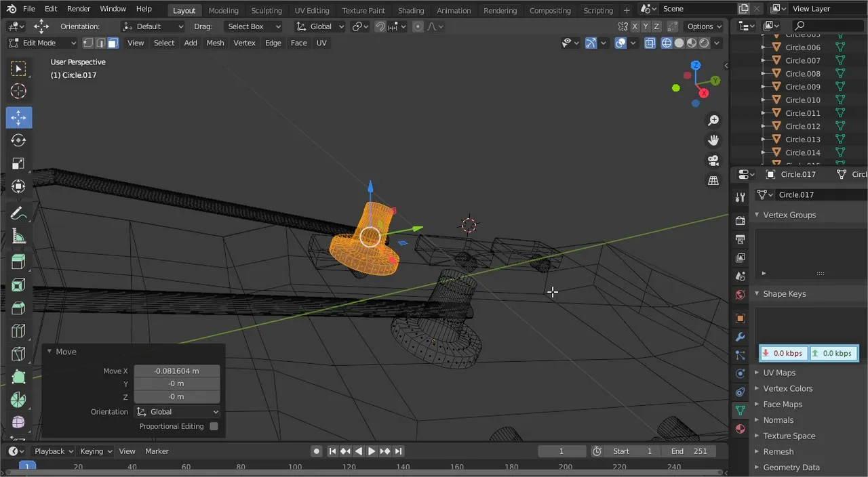Open the Material properties tab

pos(740,429)
